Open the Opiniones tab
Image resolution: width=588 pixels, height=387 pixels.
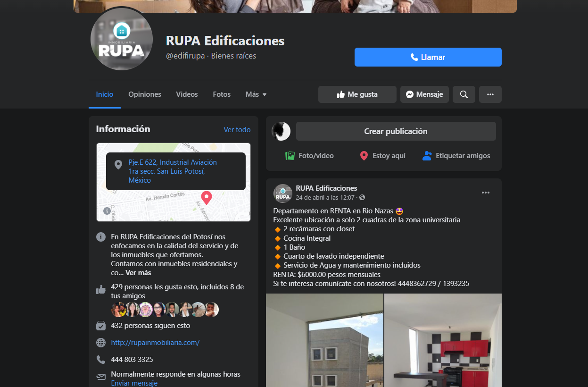145,94
